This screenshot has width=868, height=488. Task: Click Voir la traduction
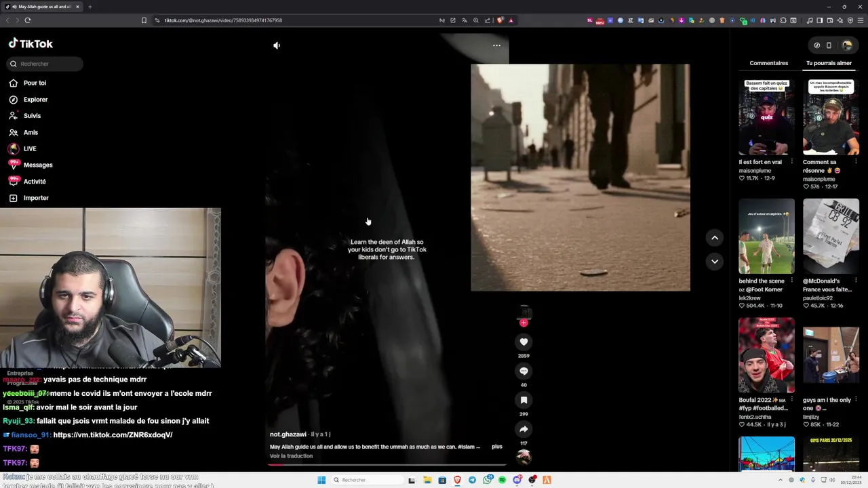coord(291,456)
